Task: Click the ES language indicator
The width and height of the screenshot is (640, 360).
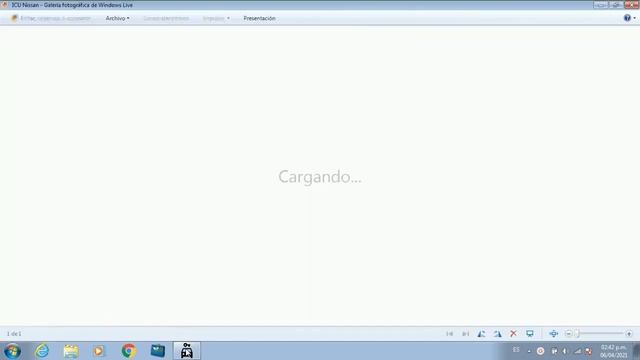Action: point(516,350)
